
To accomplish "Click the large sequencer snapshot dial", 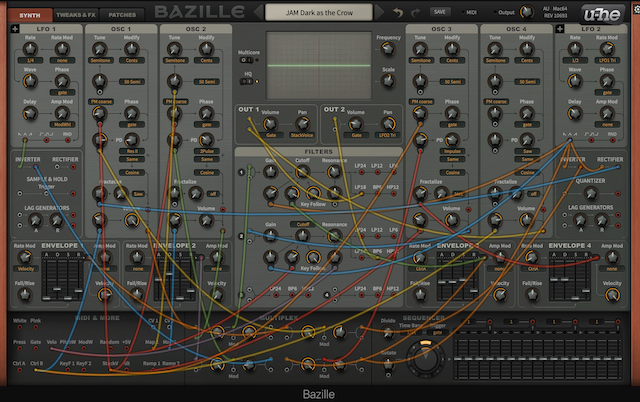I will point(426,358).
